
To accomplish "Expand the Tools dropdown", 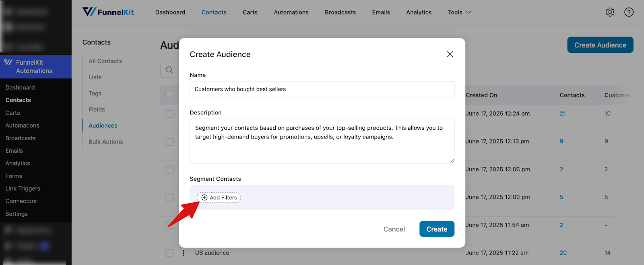I will [459, 12].
